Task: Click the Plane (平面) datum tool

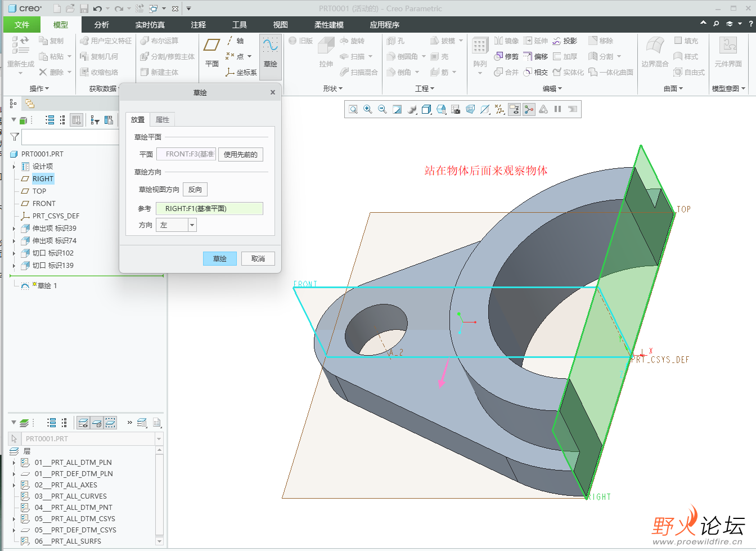Action: [x=212, y=52]
